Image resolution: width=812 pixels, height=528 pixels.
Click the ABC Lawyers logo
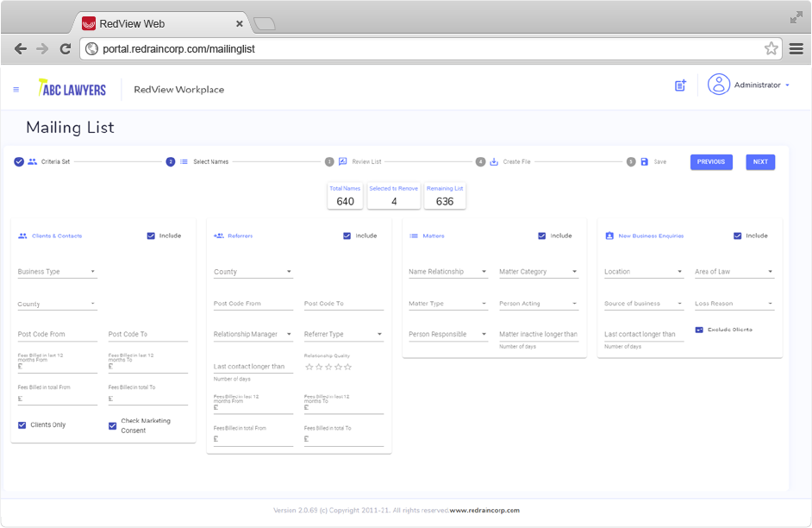tap(72, 89)
